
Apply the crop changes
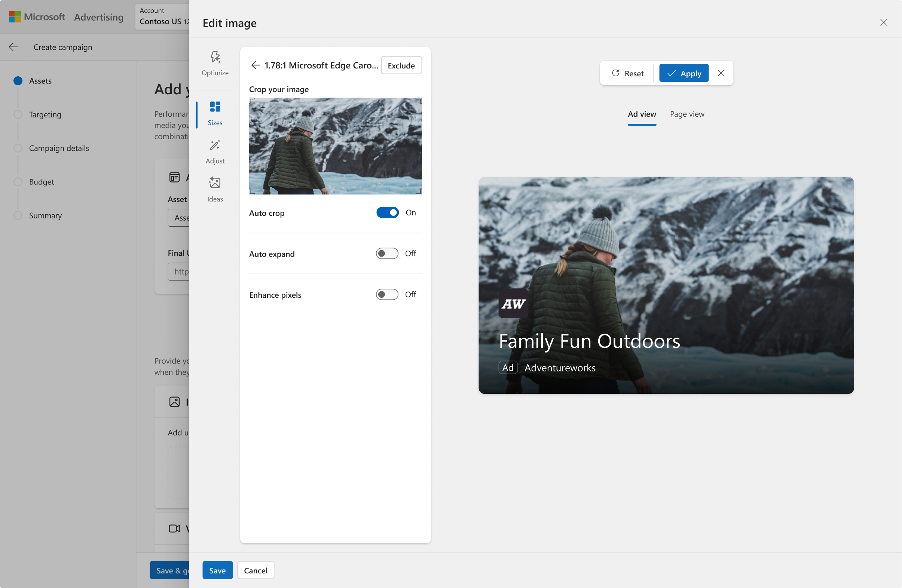(x=684, y=73)
